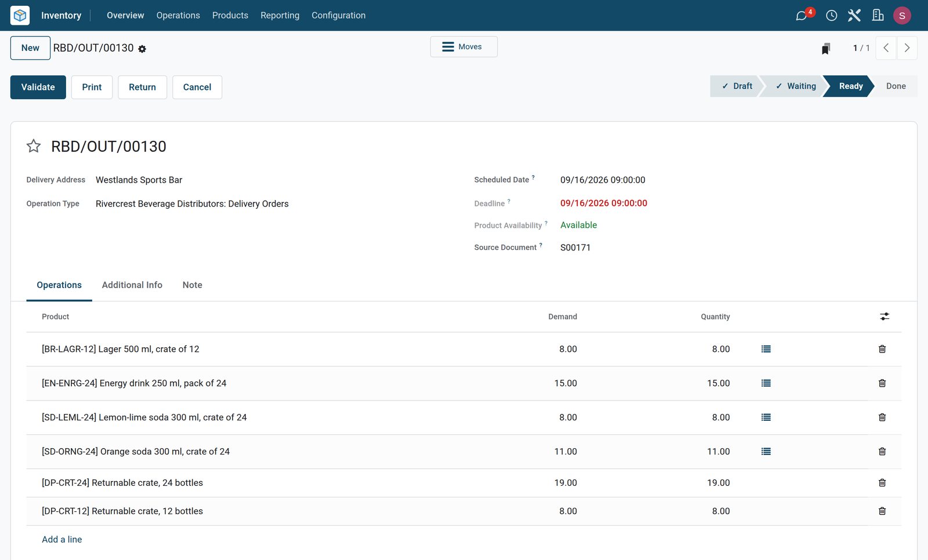The height and width of the screenshot is (560, 928).
Task: Open the user avatar menu
Action: click(902, 16)
